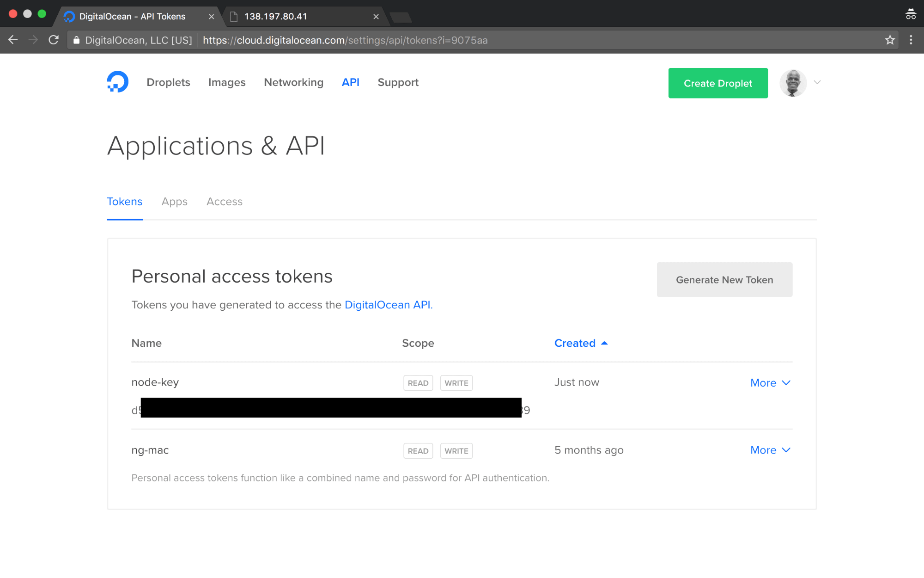The image size is (924, 578).
Task: Click Generate New Token button
Action: point(724,280)
